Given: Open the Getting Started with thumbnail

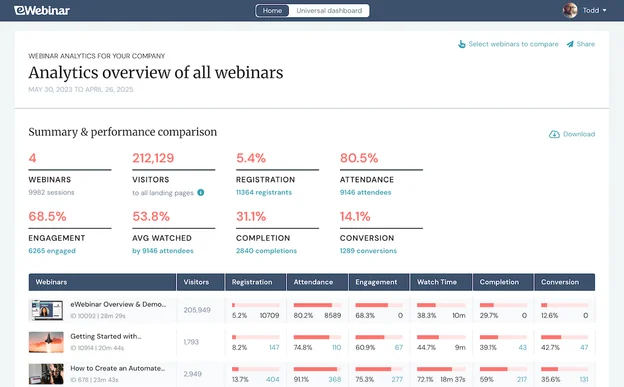Looking at the screenshot, I should pos(46,342).
